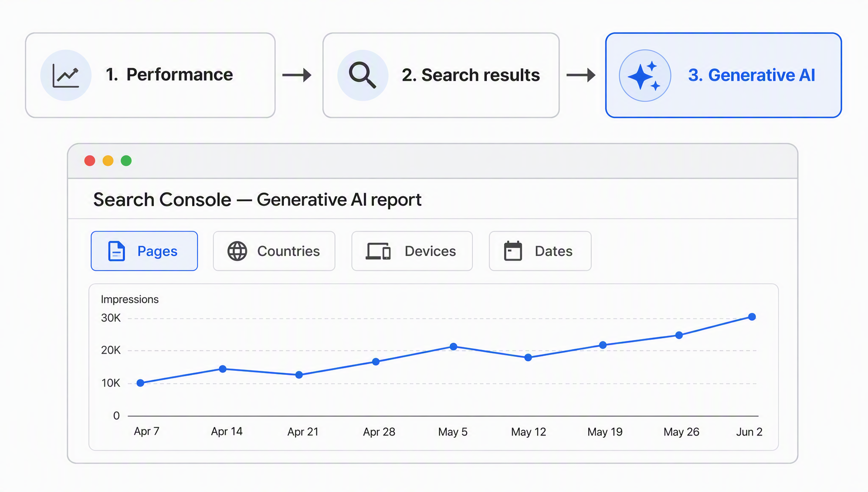
Task: Select the May 12 data point
Action: tap(528, 358)
